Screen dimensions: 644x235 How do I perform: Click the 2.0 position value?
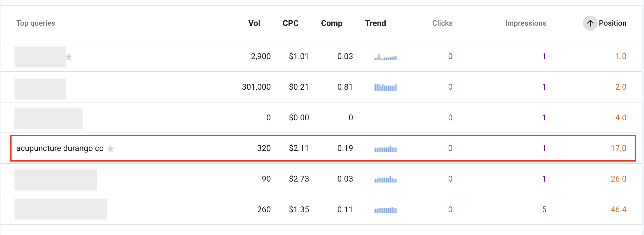[x=621, y=87]
